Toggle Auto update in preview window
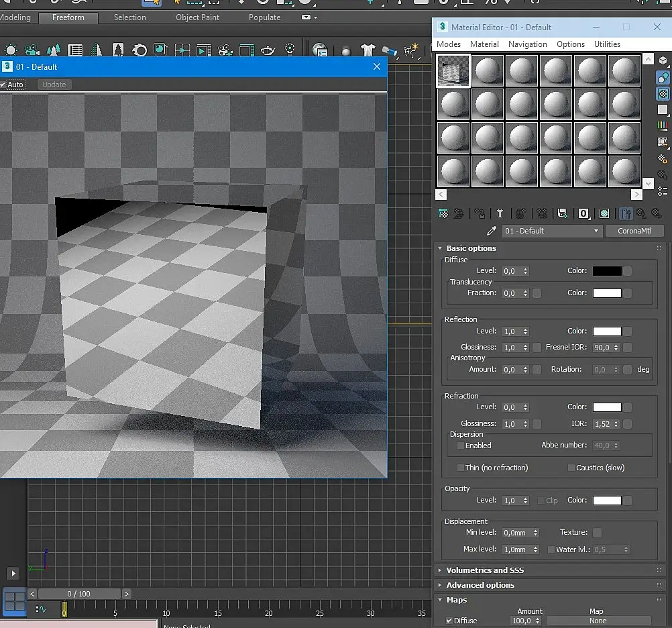Screen dimensions: 672x628 coord(4,85)
